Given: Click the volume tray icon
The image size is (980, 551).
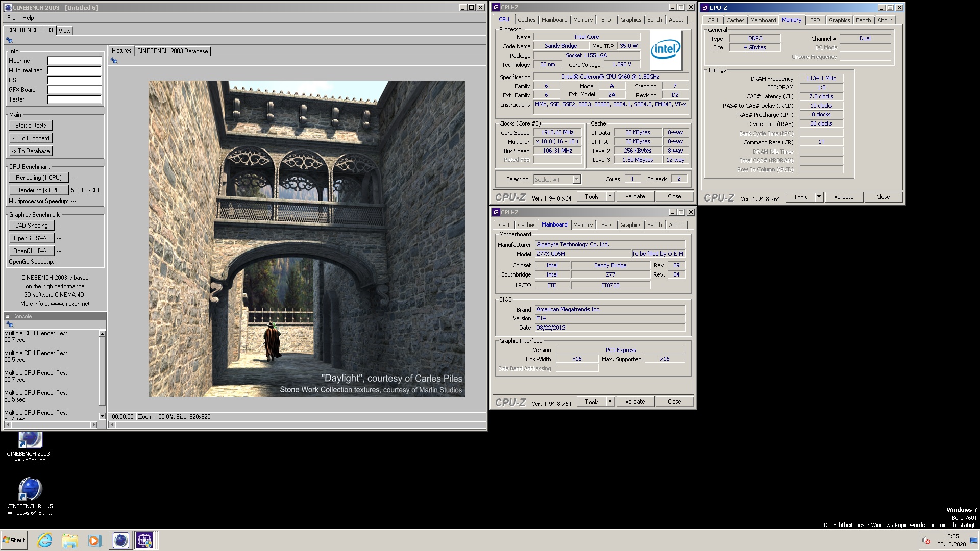Looking at the screenshot, I should pyautogui.click(x=926, y=541).
